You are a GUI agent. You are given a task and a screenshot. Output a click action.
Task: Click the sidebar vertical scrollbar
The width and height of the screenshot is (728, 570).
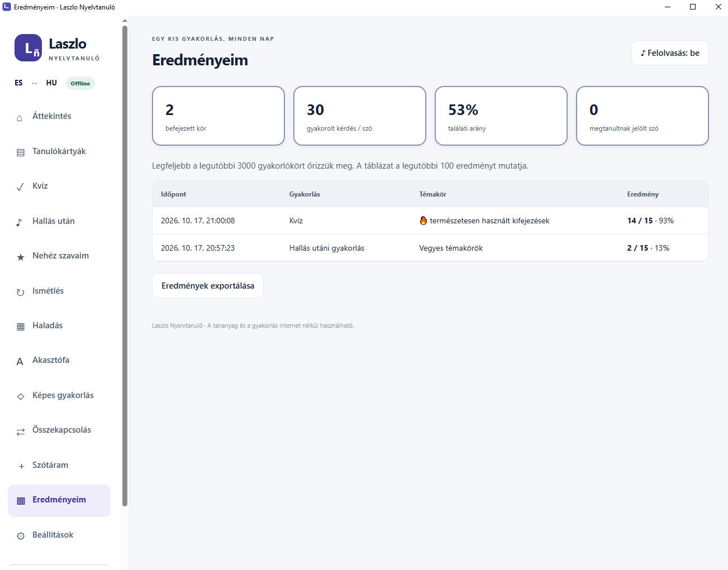[125, 266]
